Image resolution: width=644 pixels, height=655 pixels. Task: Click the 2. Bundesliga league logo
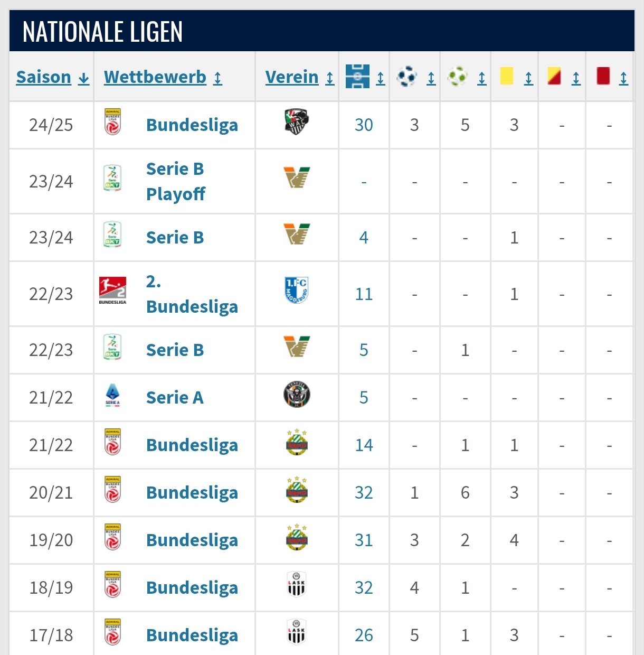pos(112,290)
